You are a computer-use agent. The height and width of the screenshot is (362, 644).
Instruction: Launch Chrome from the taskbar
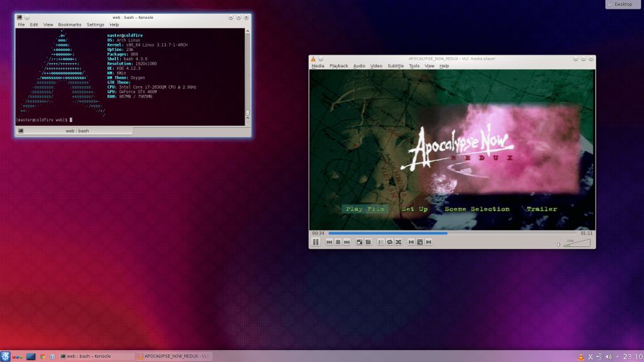[42, 357]
